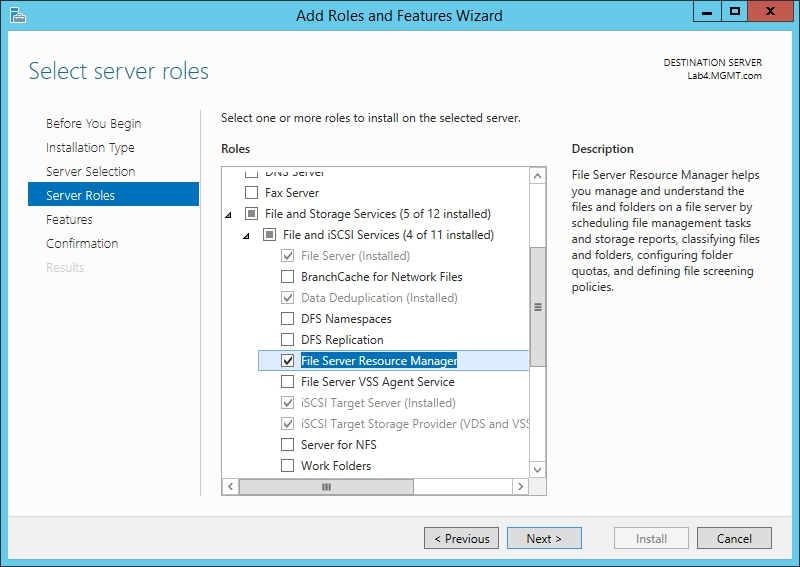Click the down arrow of the roles list scrollbar
Viewport: 800px width, 567px height.
click(x=537, y=470)
